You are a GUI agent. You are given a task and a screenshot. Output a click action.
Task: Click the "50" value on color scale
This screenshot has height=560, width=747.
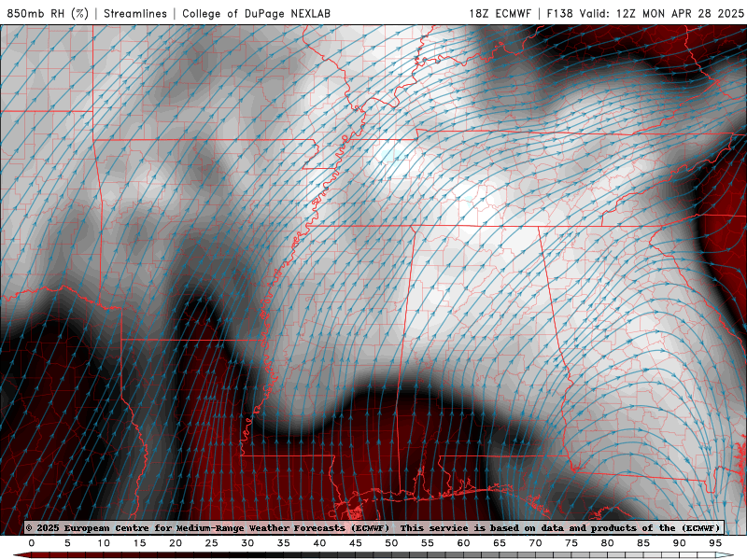[x=391, y=543]
